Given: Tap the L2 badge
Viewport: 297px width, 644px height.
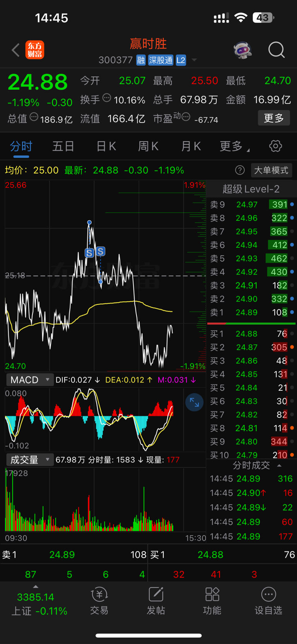Looking at the screenshot, I should click(181, 60).
